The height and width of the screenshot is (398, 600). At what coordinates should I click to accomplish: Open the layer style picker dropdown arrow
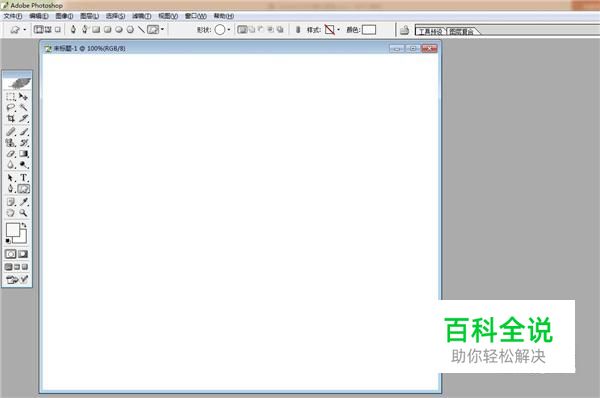point(338,29)
